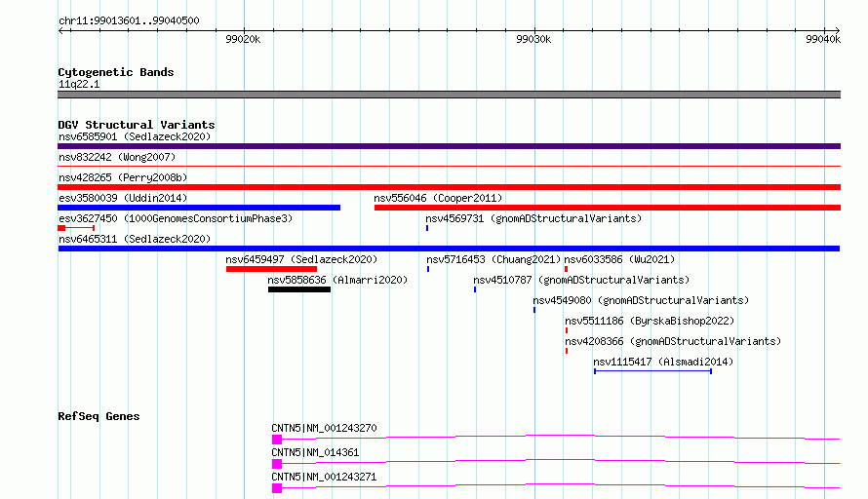Click nsv4208366 (gnomADStructuralVariants) label
868x499 pixels.
[x=673, y=341]
